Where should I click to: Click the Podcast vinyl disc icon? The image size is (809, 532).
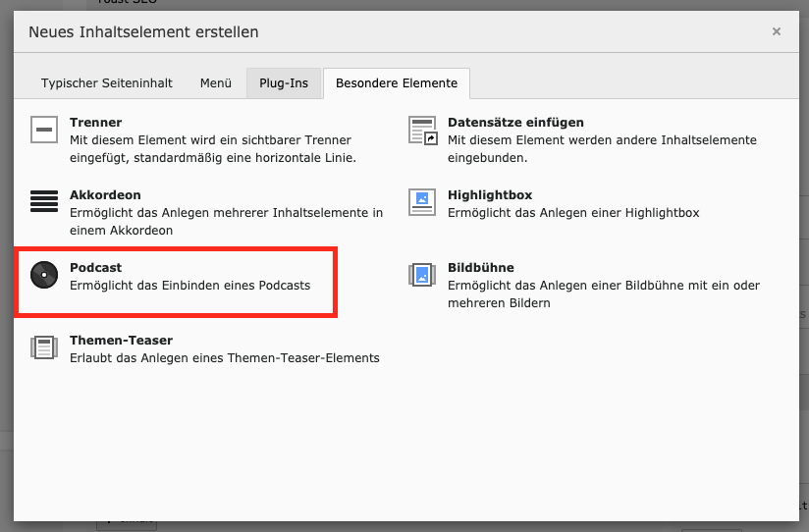tap(44, 275)
